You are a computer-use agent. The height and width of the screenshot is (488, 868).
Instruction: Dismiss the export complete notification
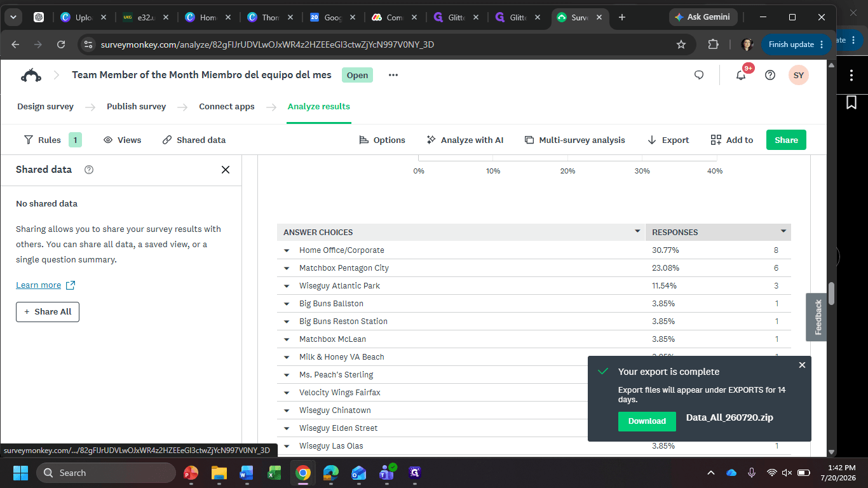(x=802, y=365)
